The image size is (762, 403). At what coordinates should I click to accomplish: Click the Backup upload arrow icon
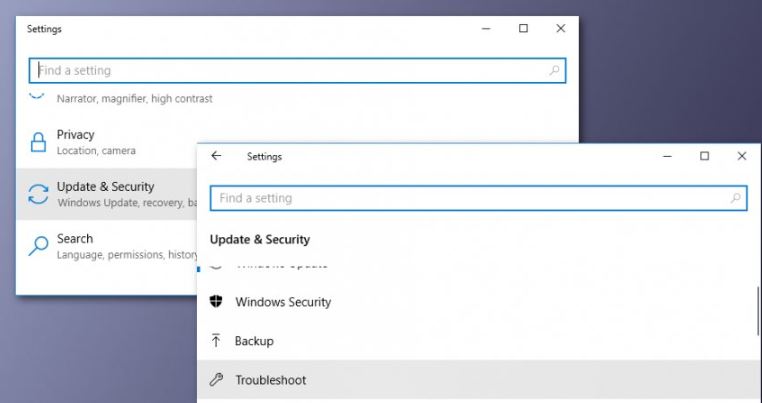click(216, 340)
